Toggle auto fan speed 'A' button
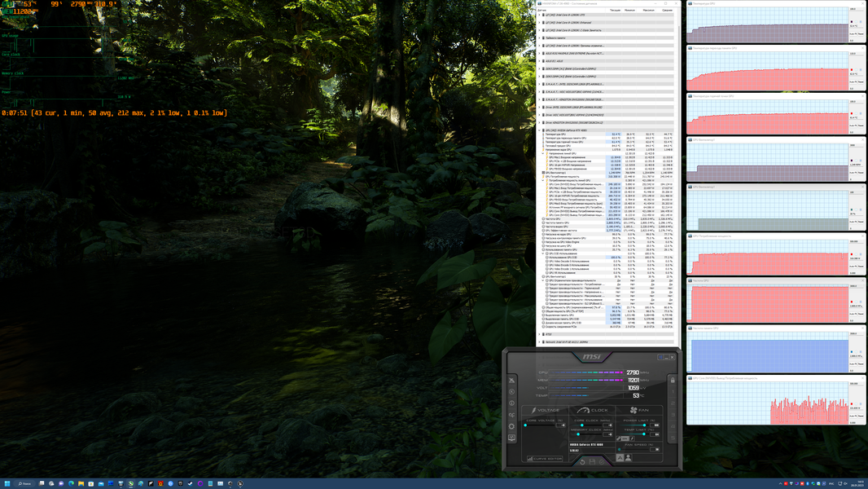The image size is (868, 489). point(620,457)
